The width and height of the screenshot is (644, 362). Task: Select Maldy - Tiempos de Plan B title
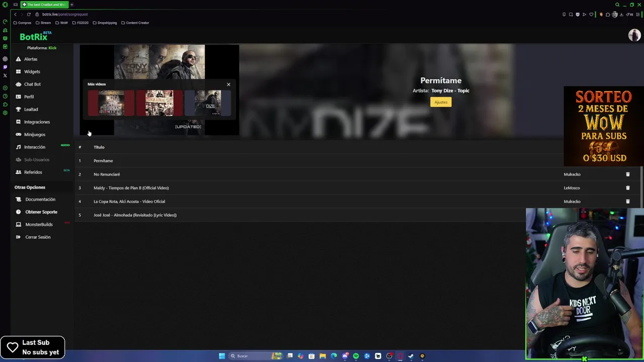[131, 188]
